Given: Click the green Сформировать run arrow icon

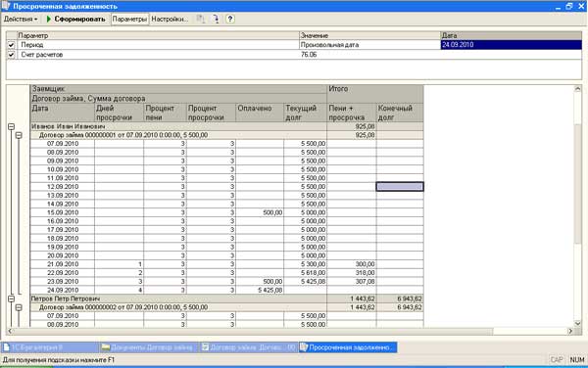Looking at the screenshot, I should tap(49, 20).
